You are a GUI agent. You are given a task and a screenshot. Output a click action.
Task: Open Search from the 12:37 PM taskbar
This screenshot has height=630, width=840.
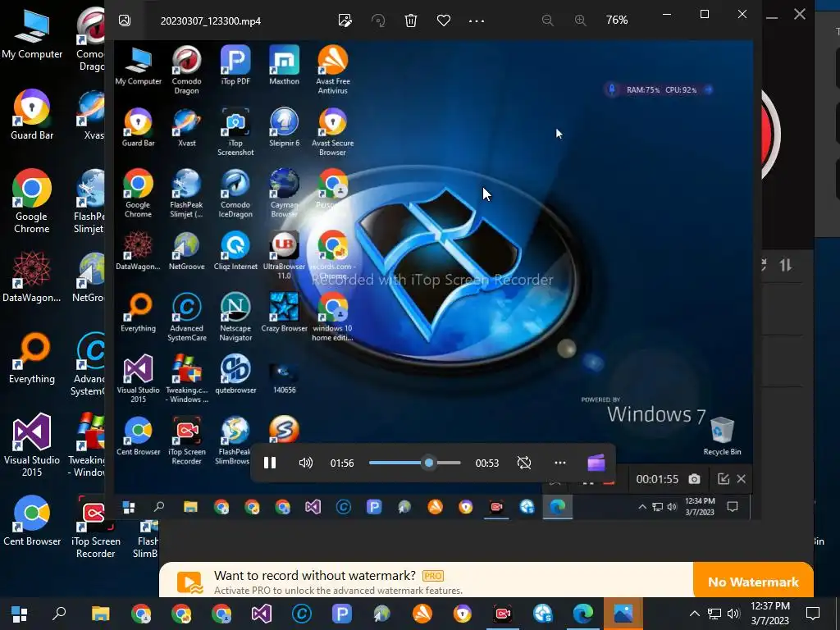59,614
